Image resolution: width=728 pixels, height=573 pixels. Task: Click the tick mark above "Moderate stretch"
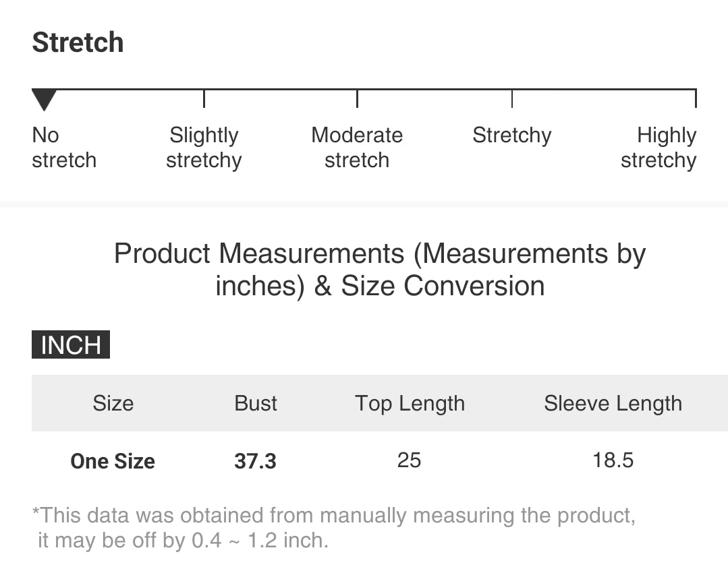(x=357, y=98)
